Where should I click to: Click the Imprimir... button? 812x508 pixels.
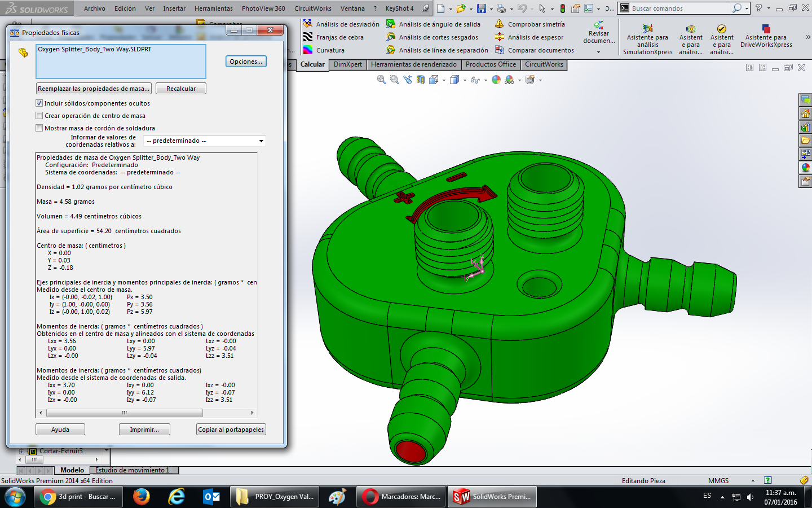[144, 430]
